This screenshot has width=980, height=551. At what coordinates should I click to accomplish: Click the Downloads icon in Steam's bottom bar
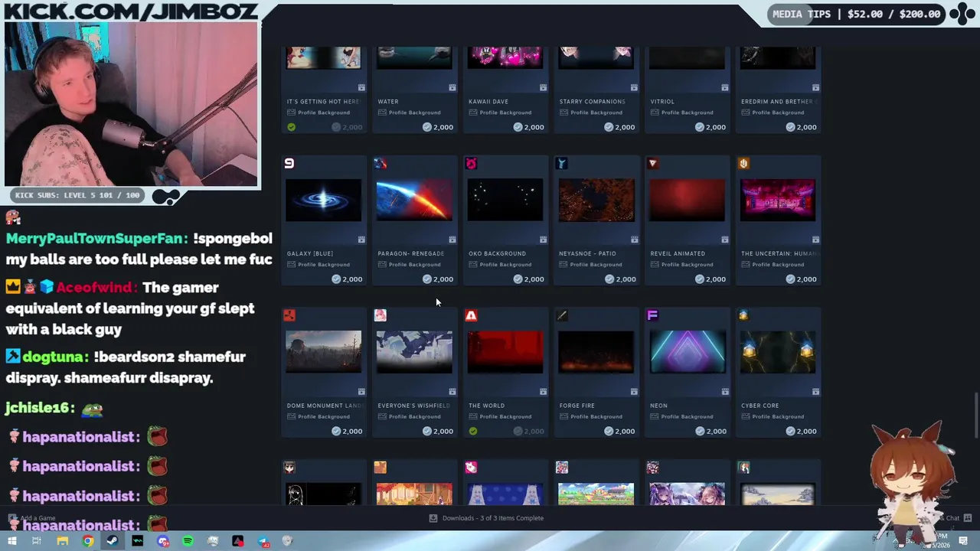click(x=433, y=518)
